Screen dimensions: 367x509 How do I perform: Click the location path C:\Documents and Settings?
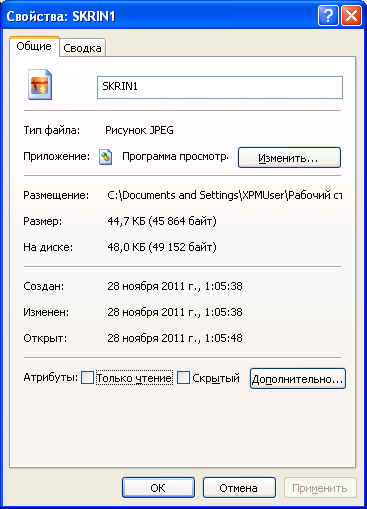[x=225, y=195]
